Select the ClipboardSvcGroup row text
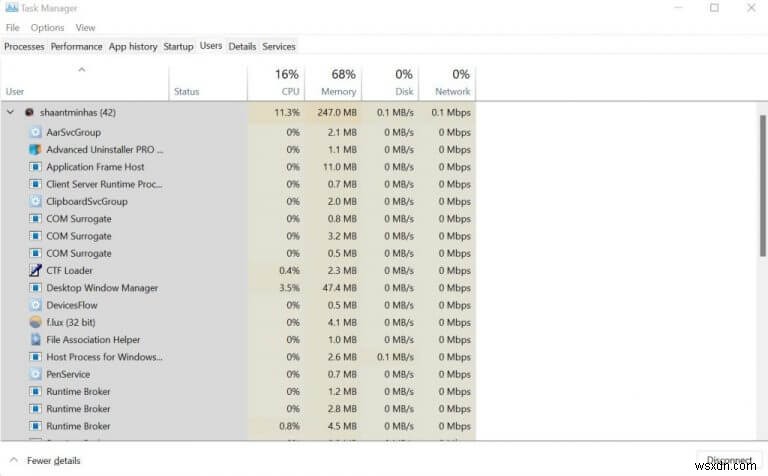The height and width of the screenshot is (476, 768). (87, 201)
